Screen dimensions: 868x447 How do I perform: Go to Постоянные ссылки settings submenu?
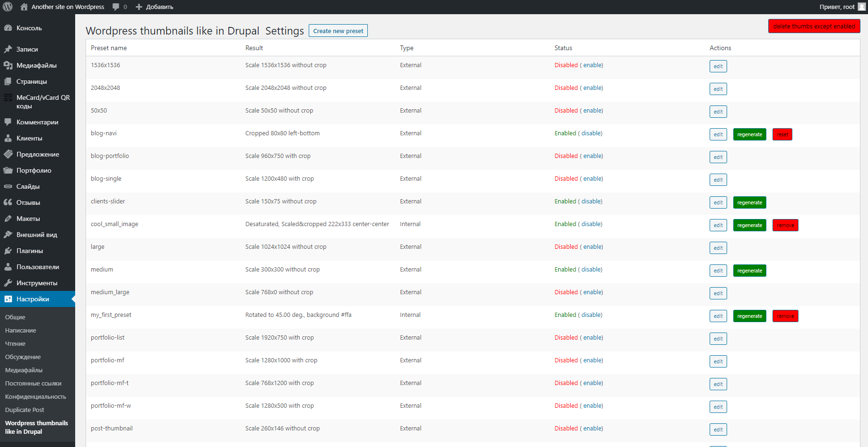(x=33, y=384)
